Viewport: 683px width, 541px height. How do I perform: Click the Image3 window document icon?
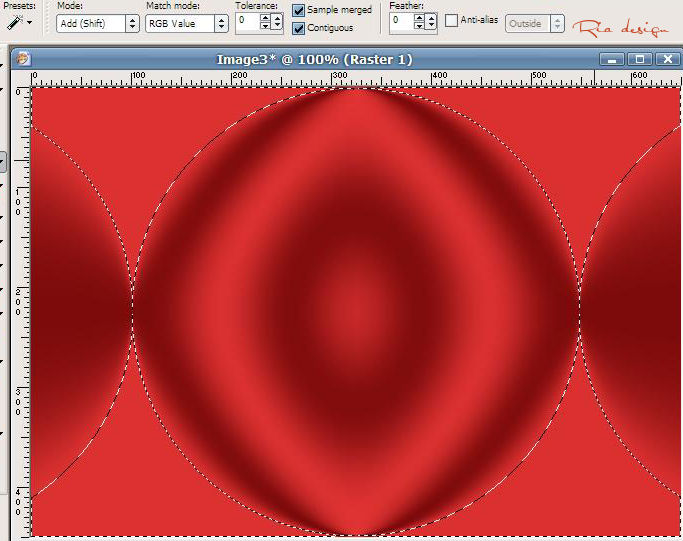pyautogui.click(x=22, y=58)
